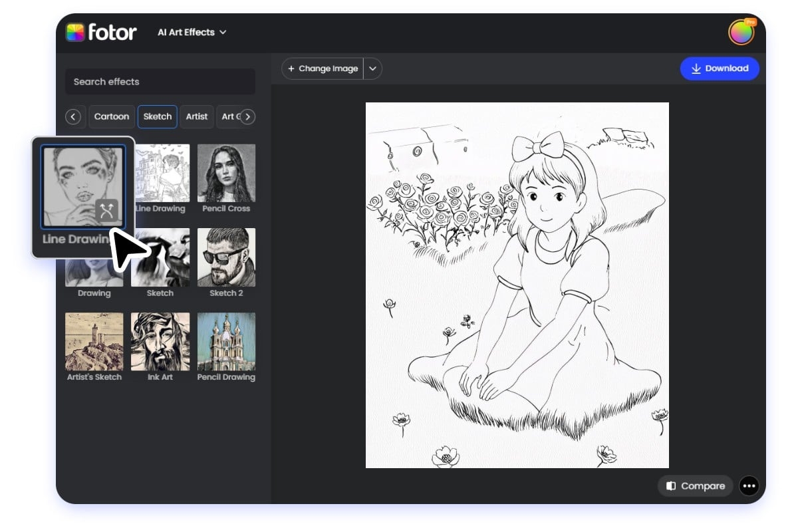This screenshot has height=532, width=798.
Task: Apply the Pencil Cross effect
Action: [x=226, y=173]
